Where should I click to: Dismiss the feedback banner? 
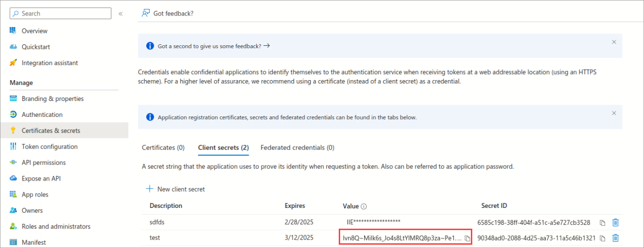click(614, 42)
